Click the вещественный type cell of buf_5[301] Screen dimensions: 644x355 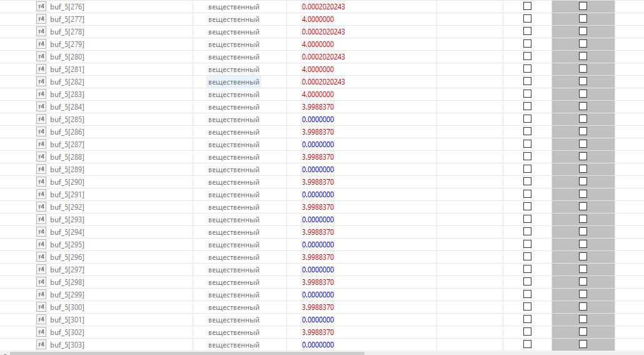coord(233,320)
